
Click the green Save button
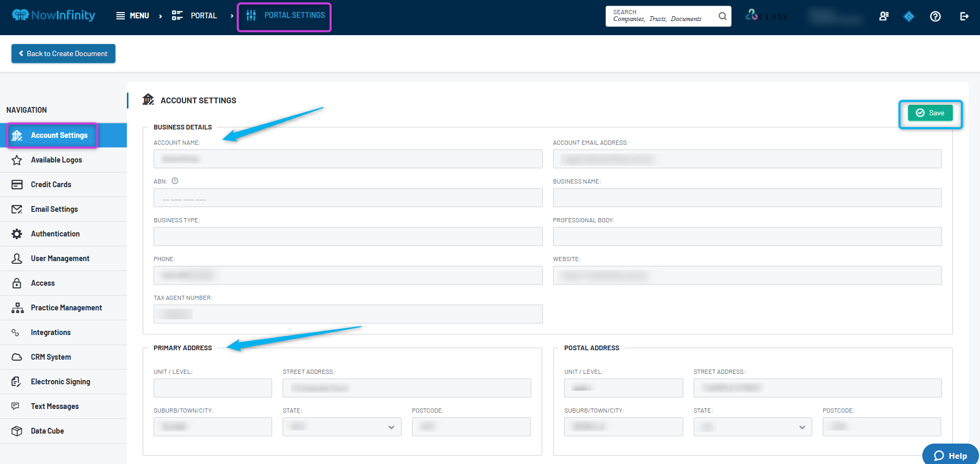[930, 113]
